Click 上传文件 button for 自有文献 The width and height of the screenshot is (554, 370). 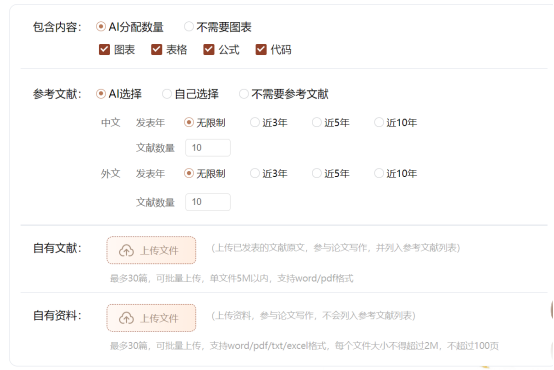(x=151, y=250)
